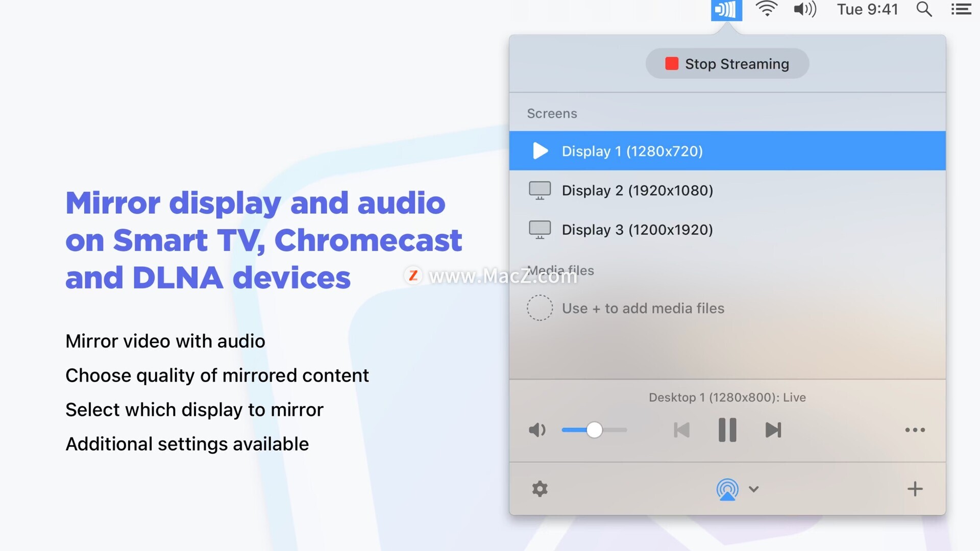Click 'Use + to add media files' text
This screenshot has height=551, width=980.
[643, 308]
